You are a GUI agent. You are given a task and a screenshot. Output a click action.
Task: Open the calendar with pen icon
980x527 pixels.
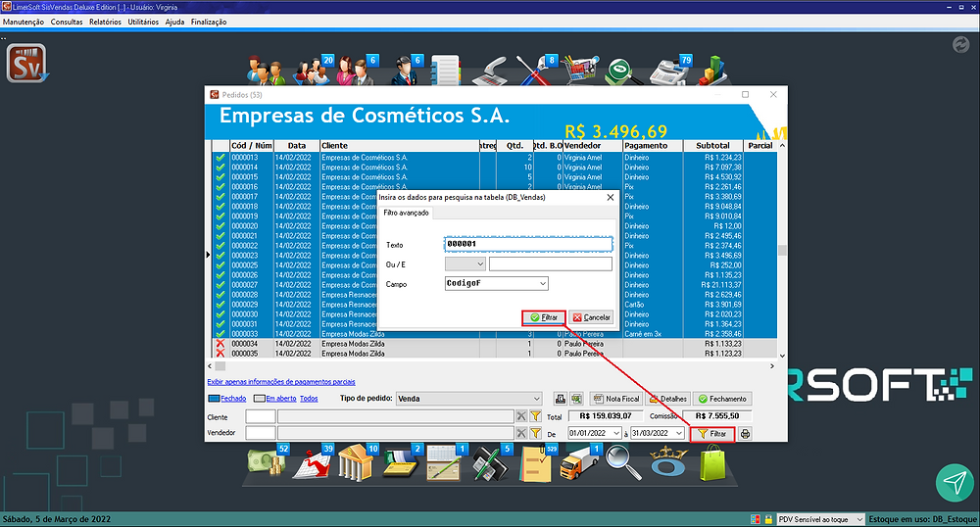click(x=446, y=462)
